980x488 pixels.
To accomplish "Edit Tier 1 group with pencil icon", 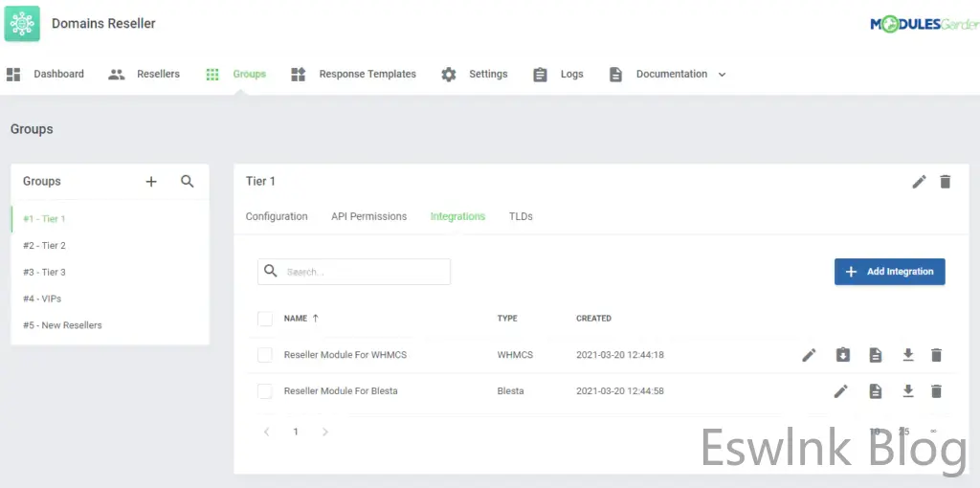I will [x=919, y=182].
